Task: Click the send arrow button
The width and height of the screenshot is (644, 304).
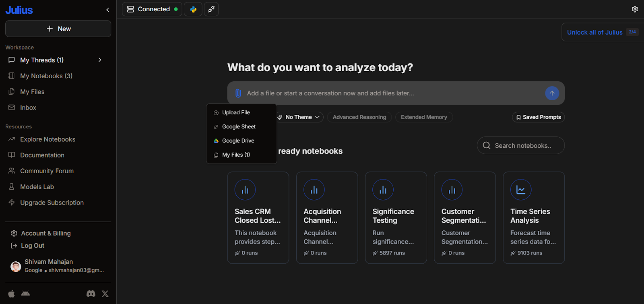Action: pyautogui.click(x=552, y=93)
